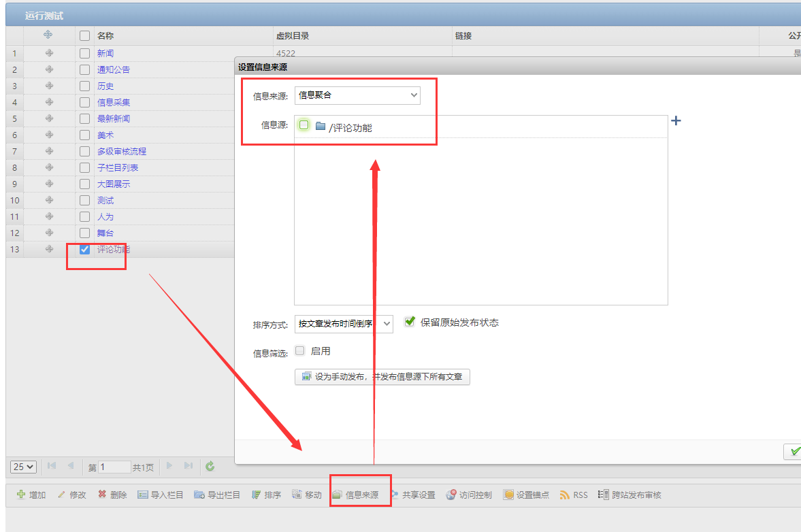
Task: Open the 信息来源 dropdown showing 信息聚合
Action: [x=357, y=95]
